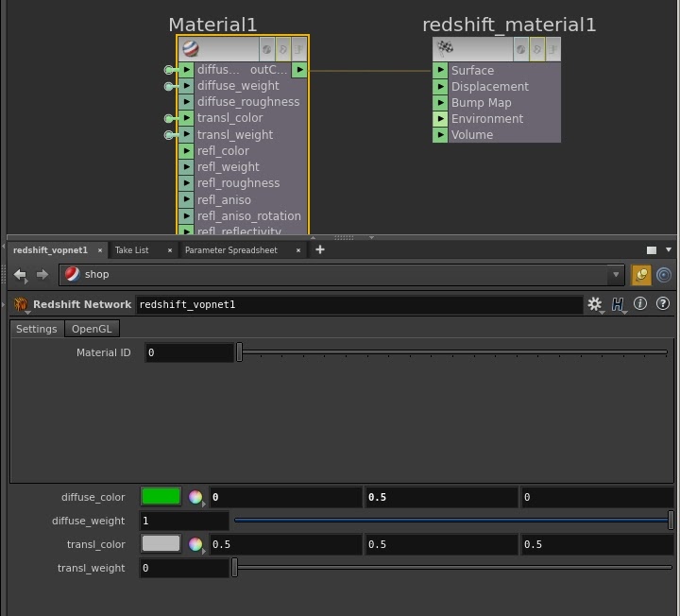Go back with the left arrow navigation button
Image resolution: width=680 pixels, height=616 pixels.
click(21, 275)
